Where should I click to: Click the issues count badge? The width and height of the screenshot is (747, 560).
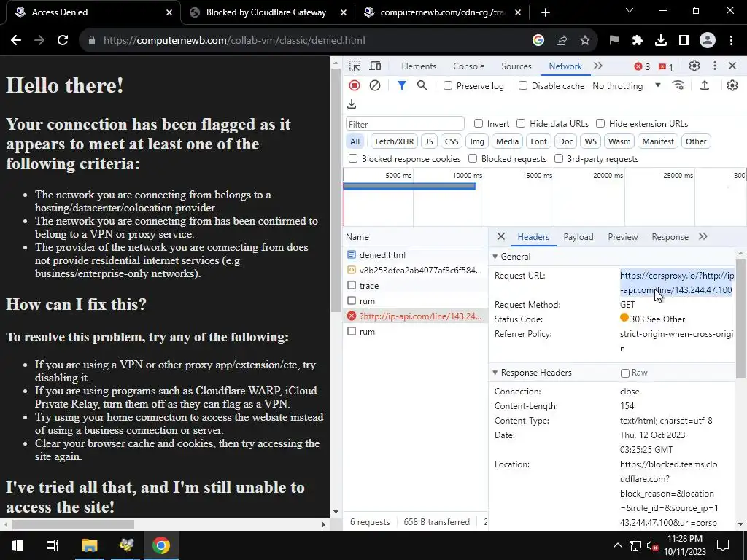[665, 66]
